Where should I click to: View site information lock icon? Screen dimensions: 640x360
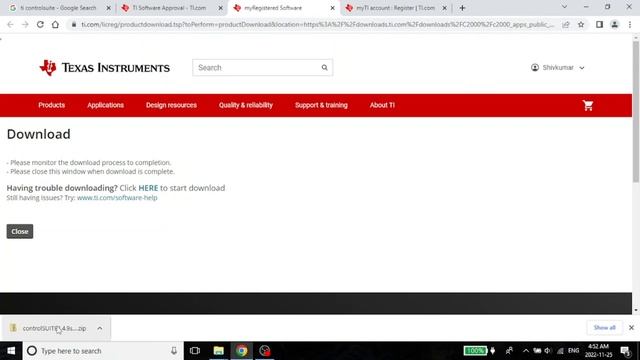click(74, 24)
